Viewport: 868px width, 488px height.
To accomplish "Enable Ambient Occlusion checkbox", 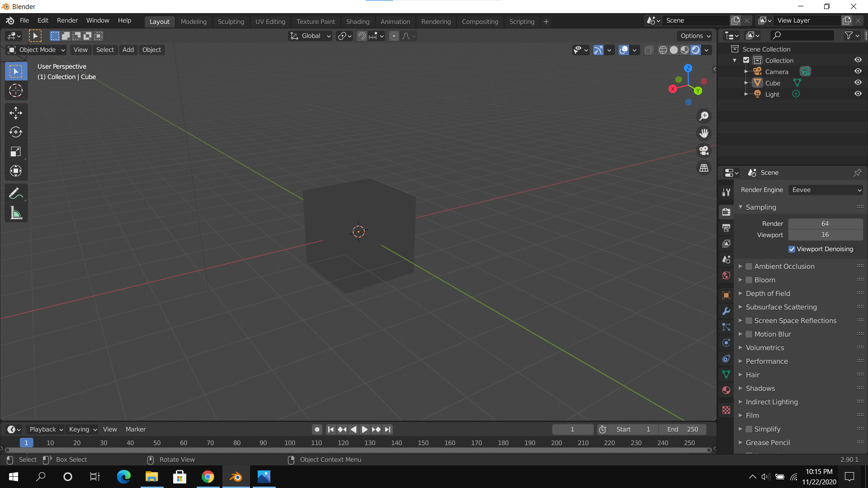I will click(x=749, y=267).
